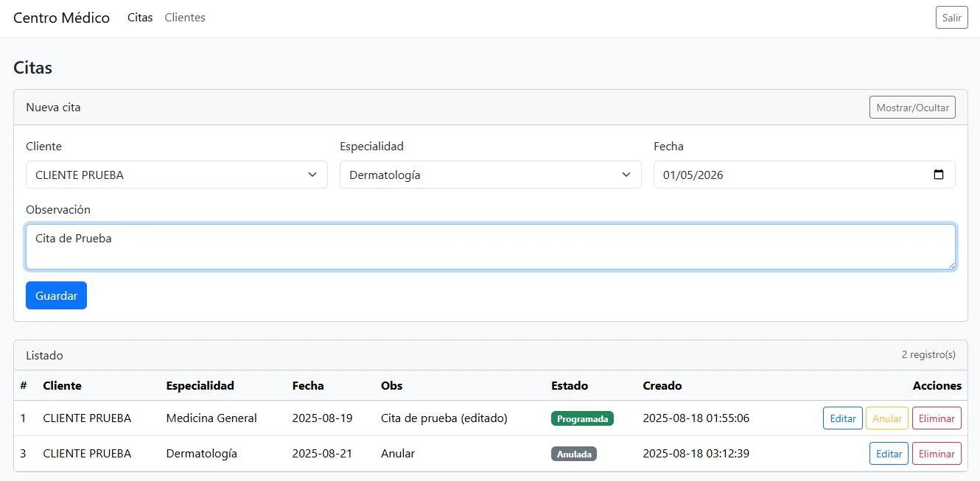
Task: Open the date picker calendar icon
Action: tap(939, 175)
